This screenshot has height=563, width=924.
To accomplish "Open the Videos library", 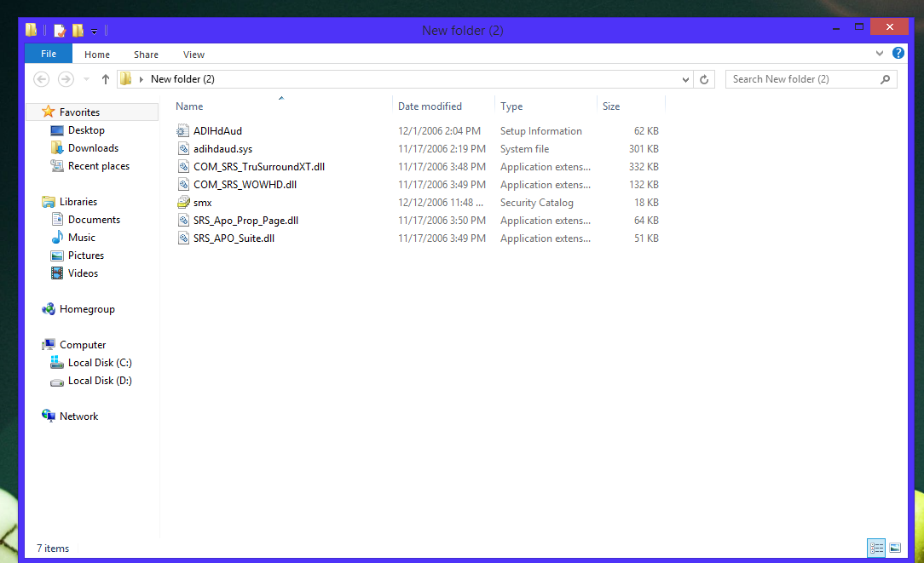I will [x=83, y=273].
